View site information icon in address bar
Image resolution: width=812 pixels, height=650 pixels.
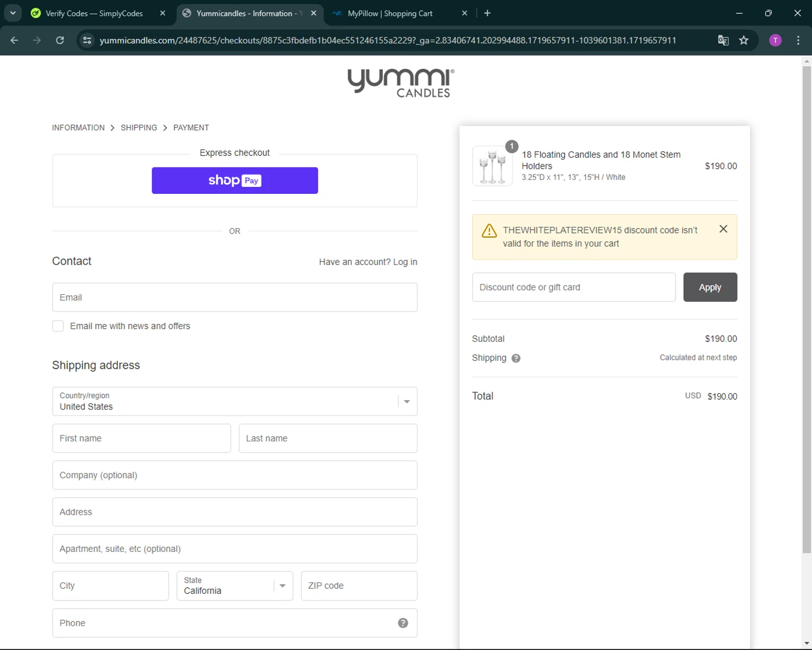click(87, 40)
